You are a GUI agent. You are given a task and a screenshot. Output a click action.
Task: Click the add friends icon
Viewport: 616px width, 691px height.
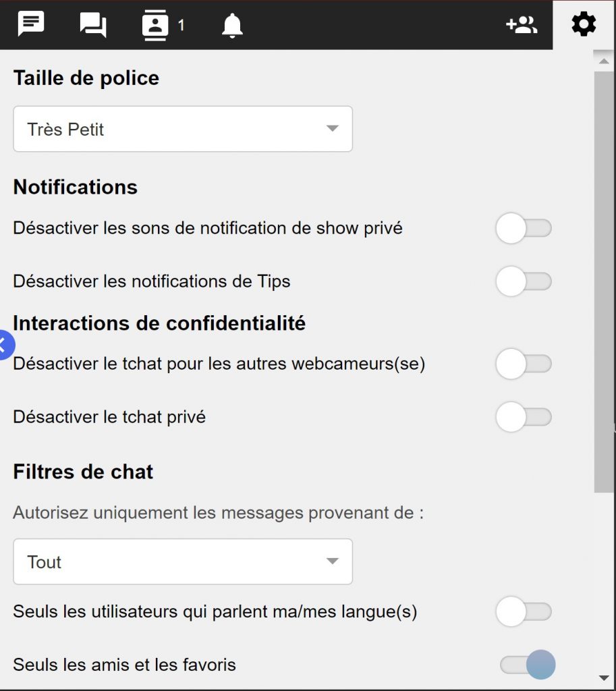click(521, 25)
